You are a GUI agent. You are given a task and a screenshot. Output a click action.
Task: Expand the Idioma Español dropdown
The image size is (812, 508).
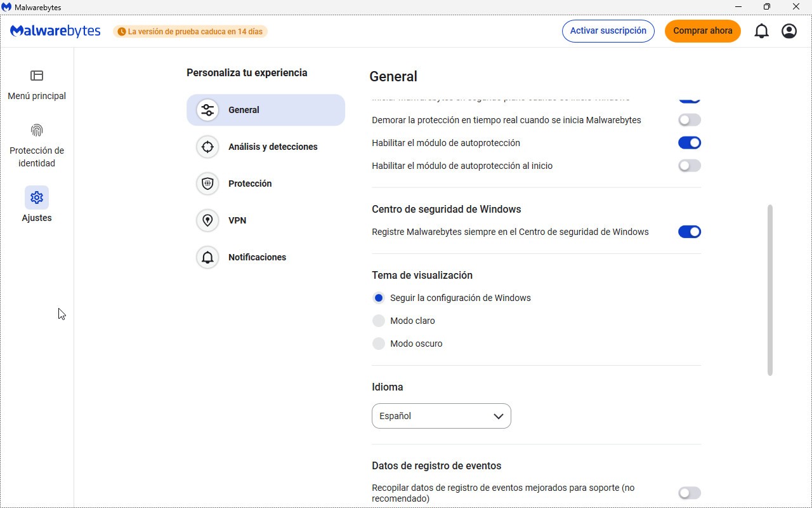tap(441, 416)
